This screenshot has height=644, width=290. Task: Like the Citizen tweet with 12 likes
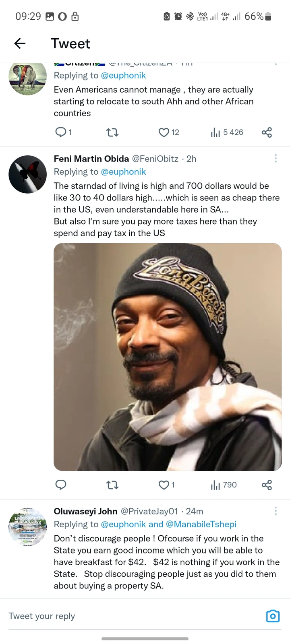169,132
